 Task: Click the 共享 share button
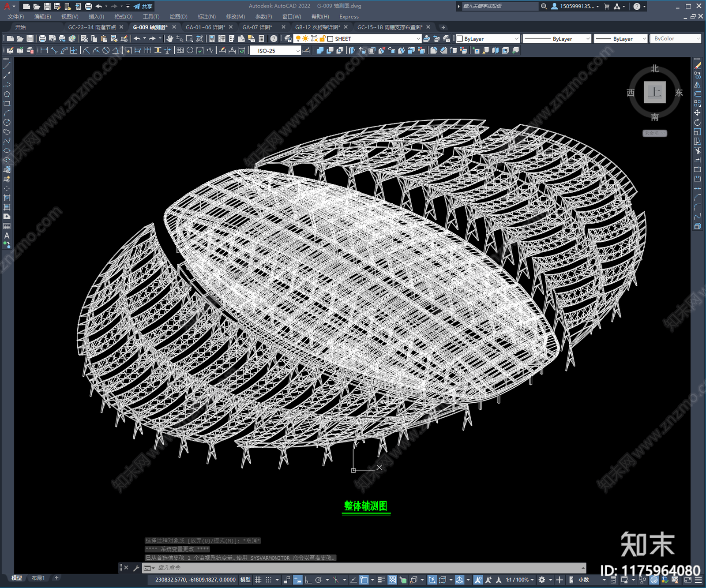click(143, 6)
